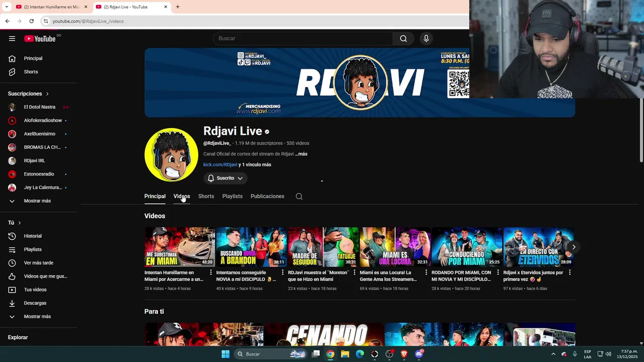Click the Rdjavi Live channel avatar
Screen dimensions: 644x362
point(171,155)
